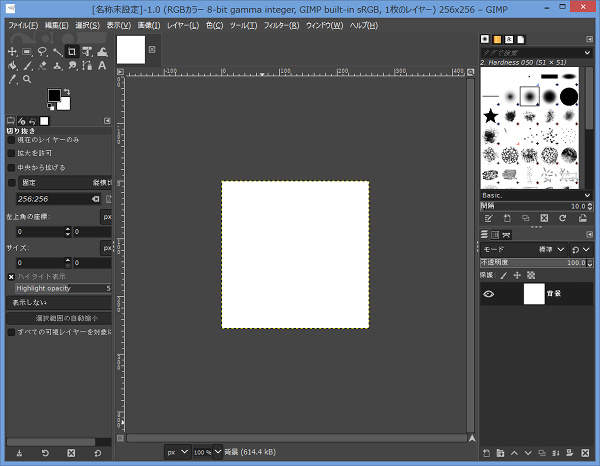
Task: Select the Crop tool in toolbox
Action: (x=72, y=51)
